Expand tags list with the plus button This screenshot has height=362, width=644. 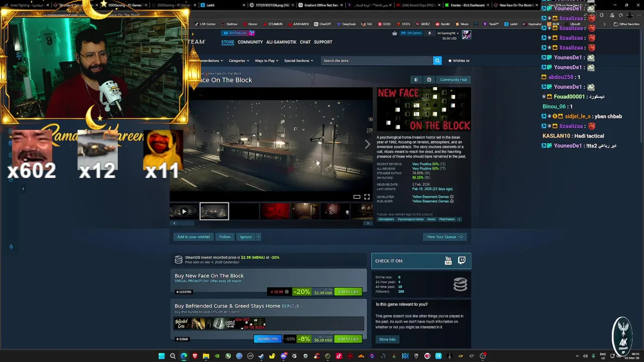coord(459,219)
